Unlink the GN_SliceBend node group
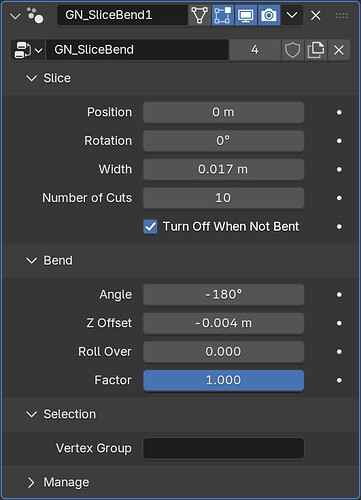Image resolution: width=361 pixels, height=500 pixels. click(x=339, y=50)
